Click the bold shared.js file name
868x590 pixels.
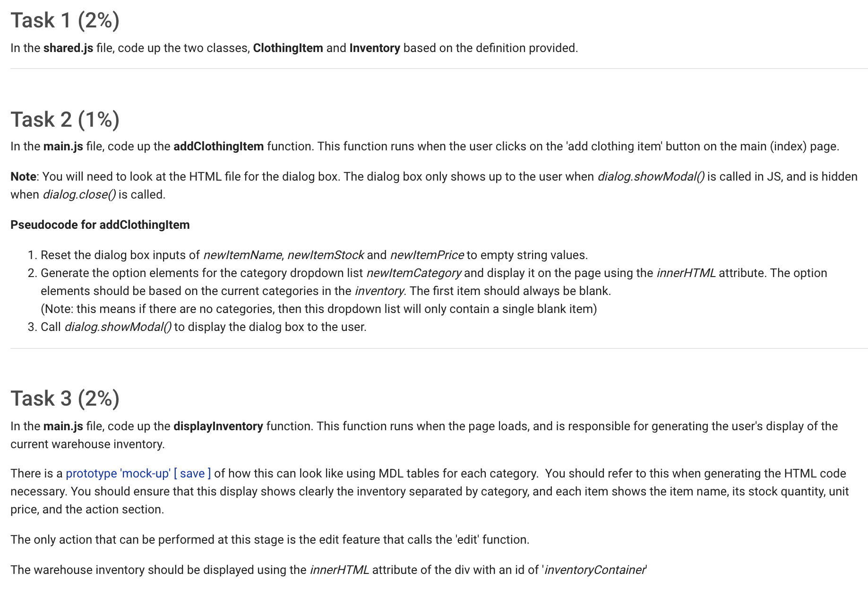69,48
